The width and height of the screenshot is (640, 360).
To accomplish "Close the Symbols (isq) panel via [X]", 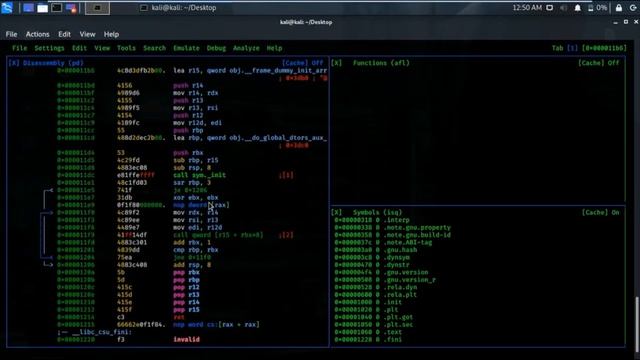I will click(336, 213).
